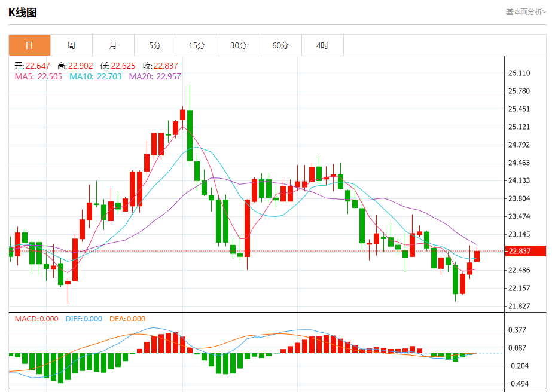This screenshot has height=392, width=552.
Task: Click the 0.377 MACD axis label
Action: point(517,330)
